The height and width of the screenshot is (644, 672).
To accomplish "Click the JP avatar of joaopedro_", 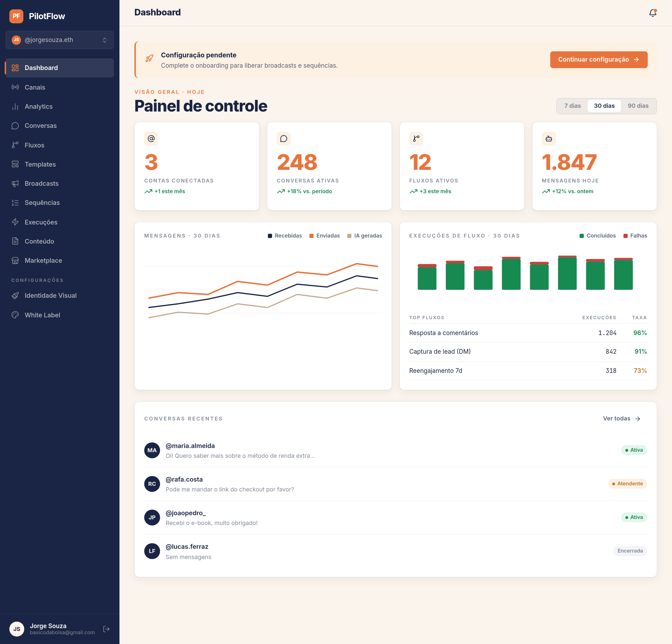I will pos(152,518).
